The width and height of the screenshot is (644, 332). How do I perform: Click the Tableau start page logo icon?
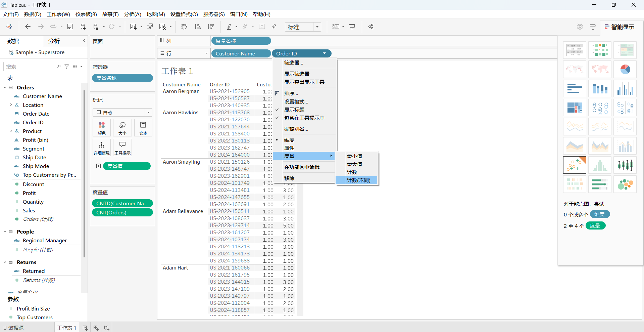point(9,27)
